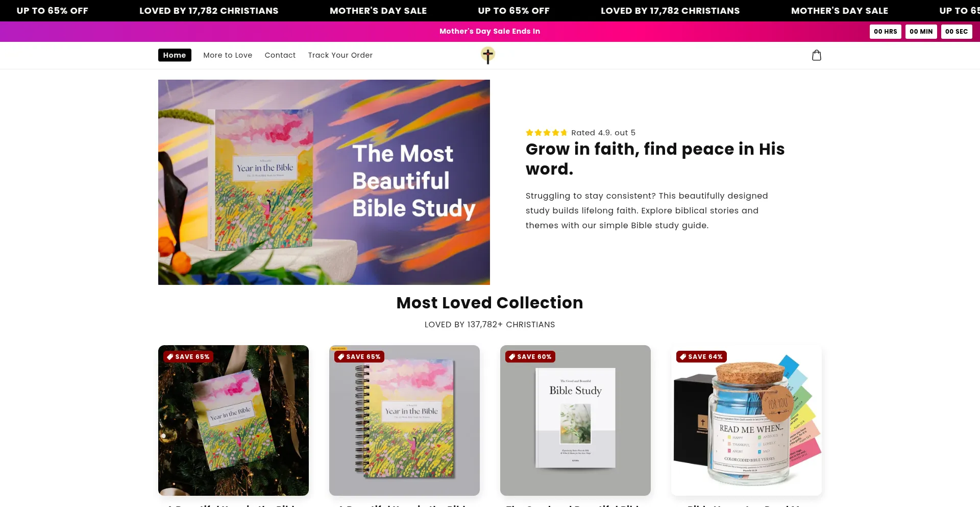The image size is (980, 507).
Task: Open Year in the Bible Christmas tree product
Action: pyautogui.click(x=233, y=420)
